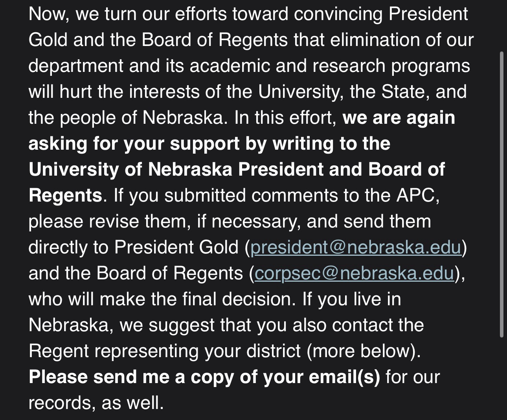Viewport: 507px width, 420px height.
Task: Open the corpsec@nebraska.edu email link
Action: (354, 273)
